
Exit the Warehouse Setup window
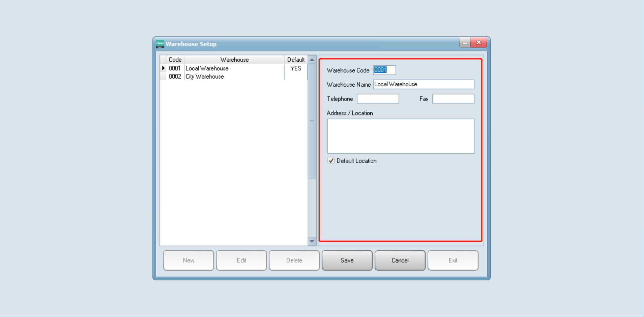pos(453,260)
